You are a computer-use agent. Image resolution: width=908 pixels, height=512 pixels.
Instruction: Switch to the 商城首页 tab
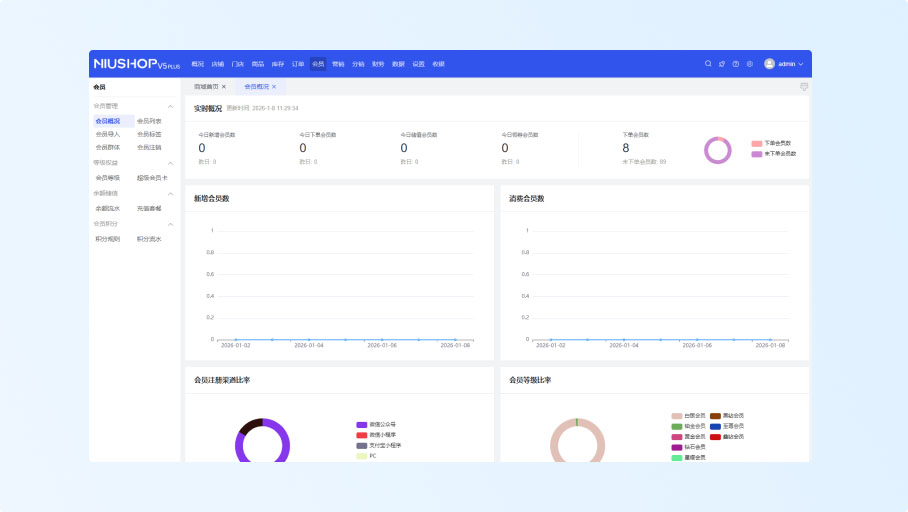tap(206, 87)
